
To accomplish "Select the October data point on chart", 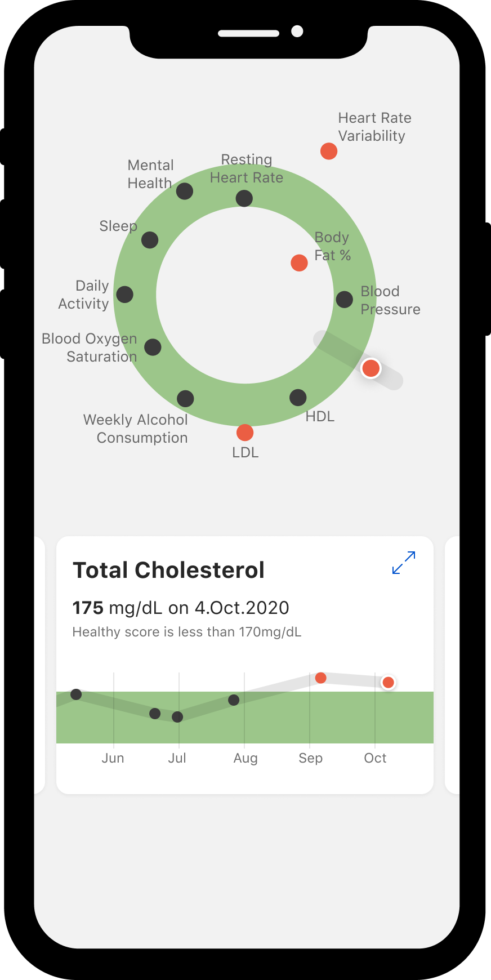I will tap(388, 683).
